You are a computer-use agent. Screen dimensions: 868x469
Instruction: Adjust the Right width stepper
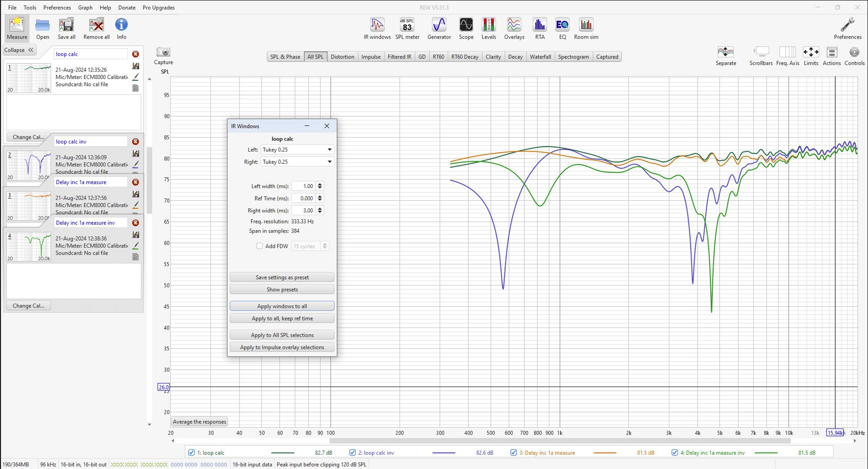[x=320, y=210]
